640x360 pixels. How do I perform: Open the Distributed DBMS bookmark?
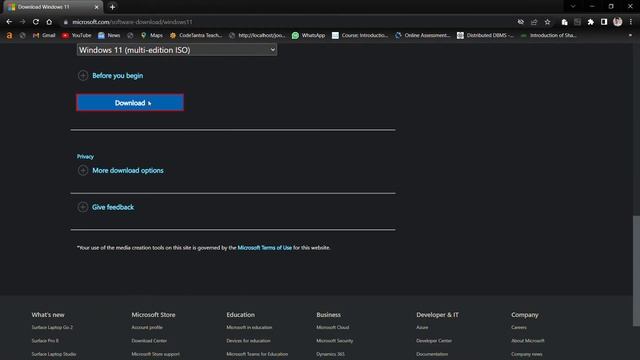485,36
